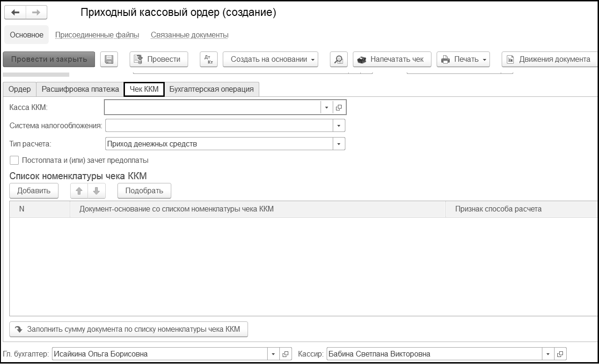Screen dimensions: 599x364
Task: Open Расшифровка платежа tab
Action: 80,89
